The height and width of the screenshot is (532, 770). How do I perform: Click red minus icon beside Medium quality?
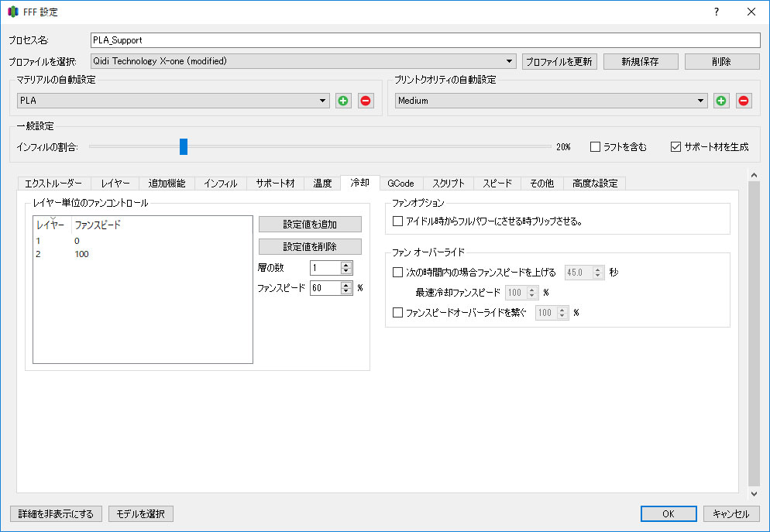(x=744, y=101)
